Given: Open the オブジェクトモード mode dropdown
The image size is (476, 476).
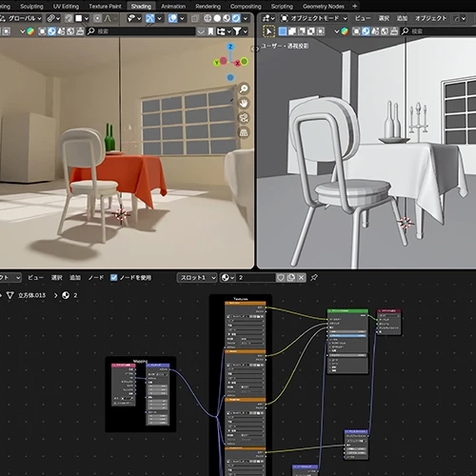Looking at the screenshot, I should click(314, 18).
